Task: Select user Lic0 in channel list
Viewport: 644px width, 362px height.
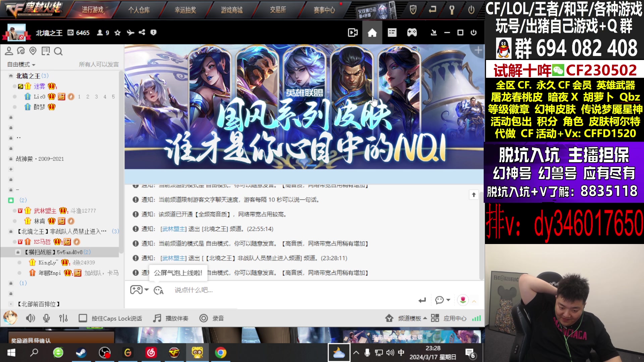Action: coord(39,97)
